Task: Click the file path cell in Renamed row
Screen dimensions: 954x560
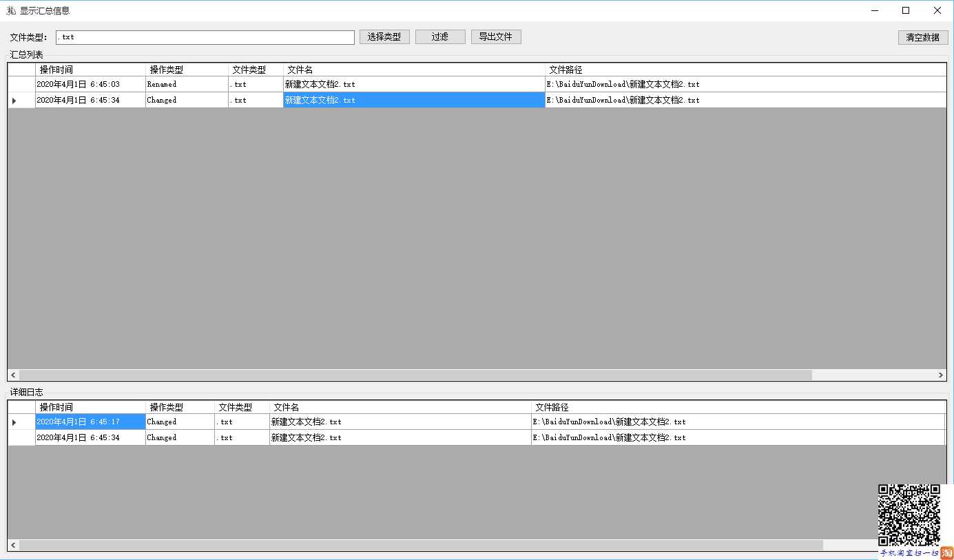Action: click(746, 84)
